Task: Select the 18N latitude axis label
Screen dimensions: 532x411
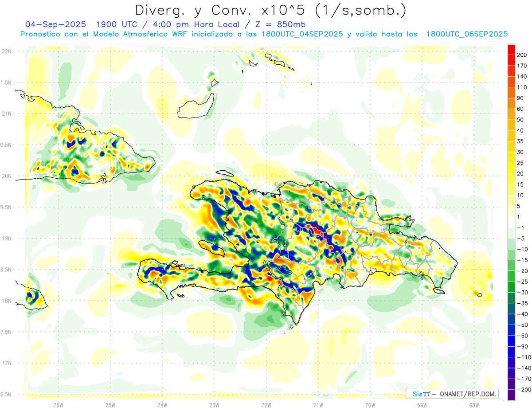Action: pyautogui.click(x=7, y=301)
